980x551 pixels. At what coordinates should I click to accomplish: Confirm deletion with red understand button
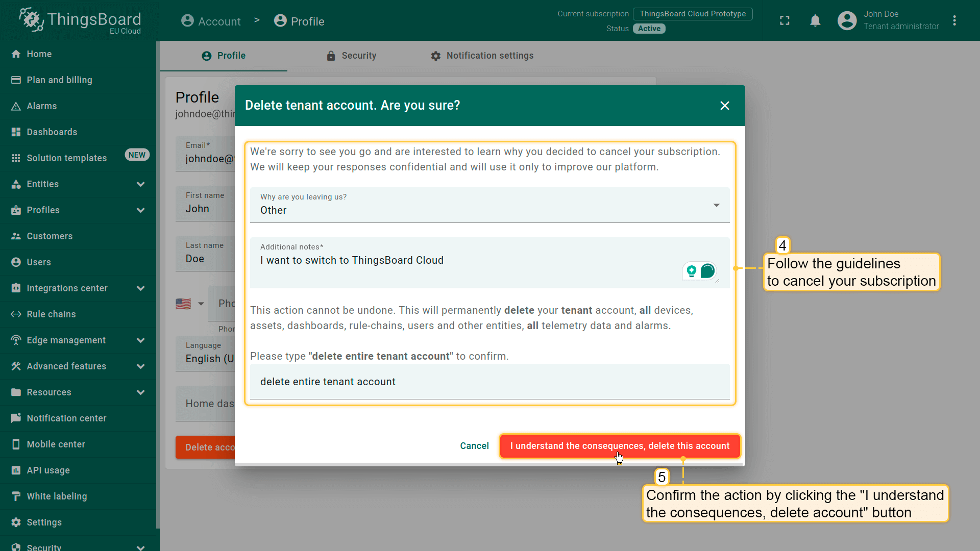[x=619, y=446]
